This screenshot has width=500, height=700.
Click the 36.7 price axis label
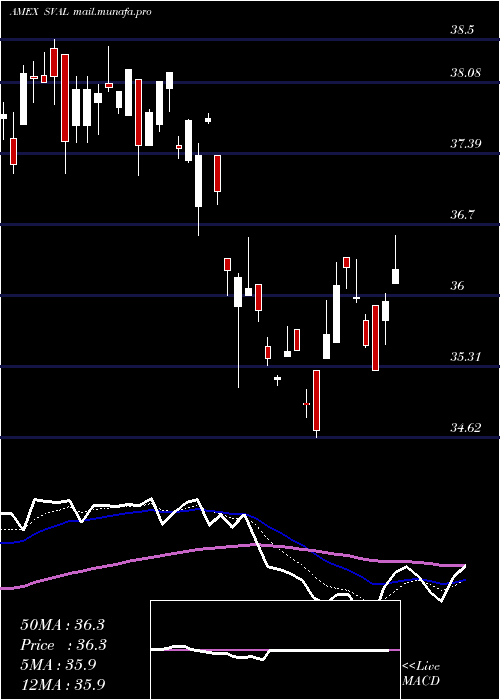(462, 215)
